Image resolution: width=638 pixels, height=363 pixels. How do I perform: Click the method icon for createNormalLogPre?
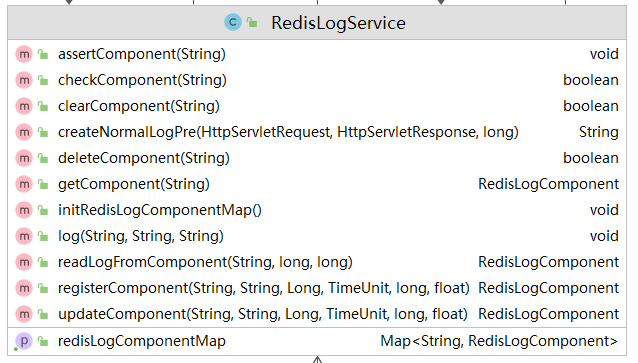pos(24,132)
